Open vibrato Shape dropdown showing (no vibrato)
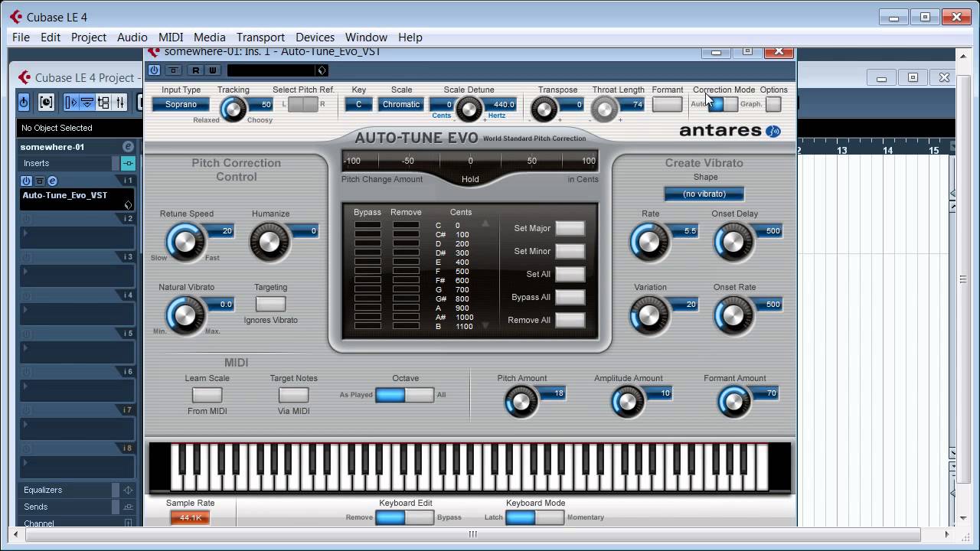This screenshot has height=551, width=980. coord(704,194)
